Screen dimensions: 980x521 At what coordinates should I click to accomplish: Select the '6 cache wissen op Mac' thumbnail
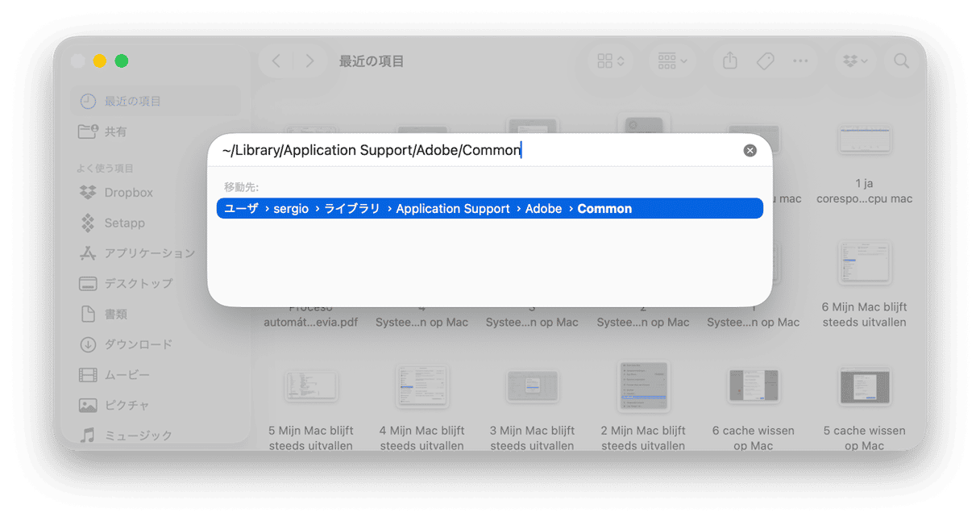(x=753, y=386)
